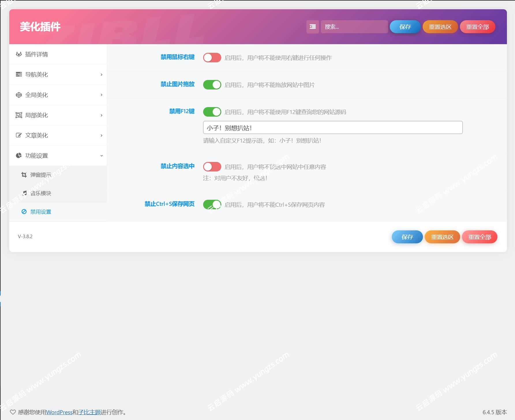Image resolution: width=515 pixels, height=420 pixels.
Task: Disable the 禁用F12键 toggle
Action: pos(212,112)
